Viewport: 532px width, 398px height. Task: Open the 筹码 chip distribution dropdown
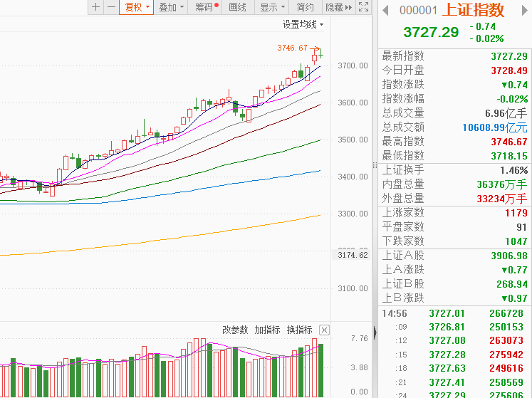[206, 7]
